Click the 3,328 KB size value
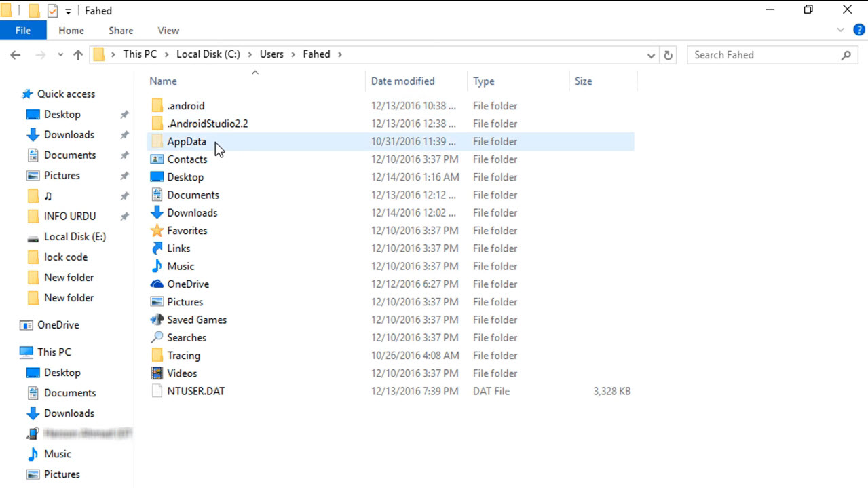The height and width of the screenshot is (488, 868). [611, 391]
